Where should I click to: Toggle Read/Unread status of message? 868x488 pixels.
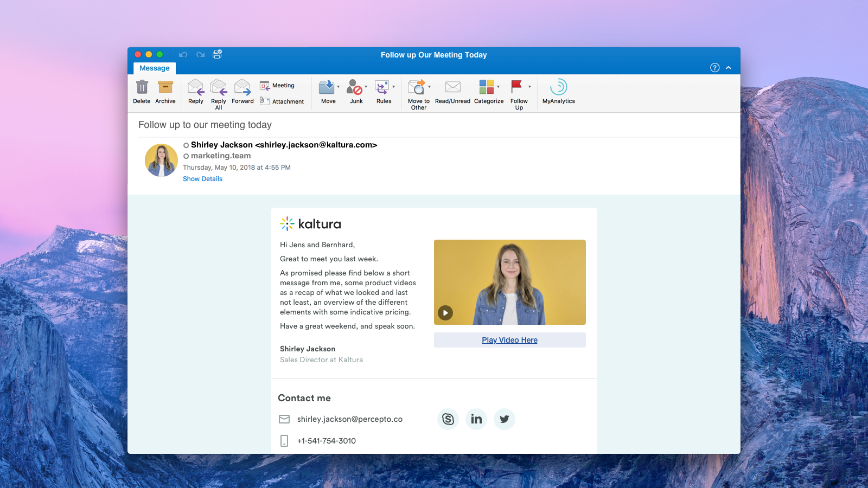click(452, 87)
